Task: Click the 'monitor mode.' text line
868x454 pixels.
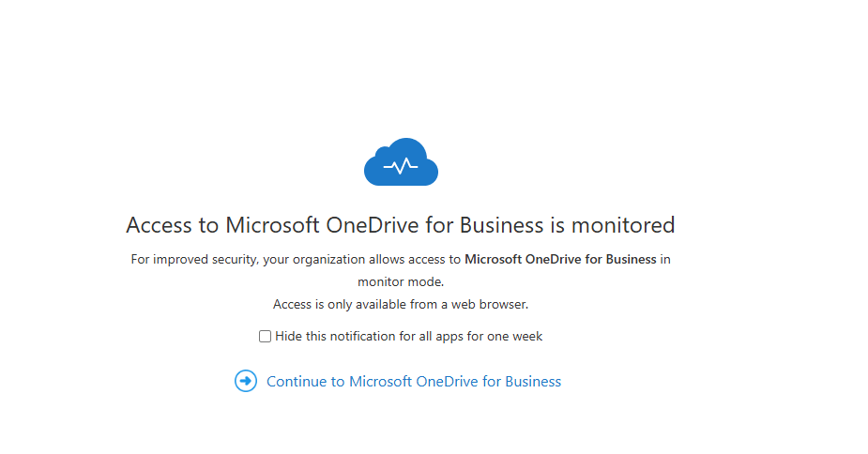Action: (401, 281)
